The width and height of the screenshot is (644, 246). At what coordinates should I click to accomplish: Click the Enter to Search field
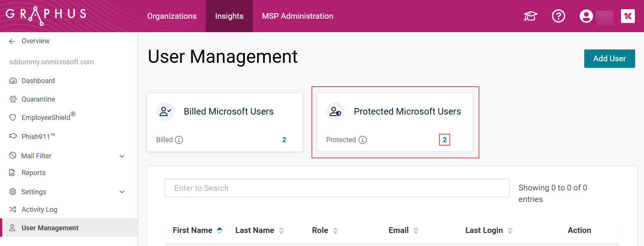click(337, 188)
